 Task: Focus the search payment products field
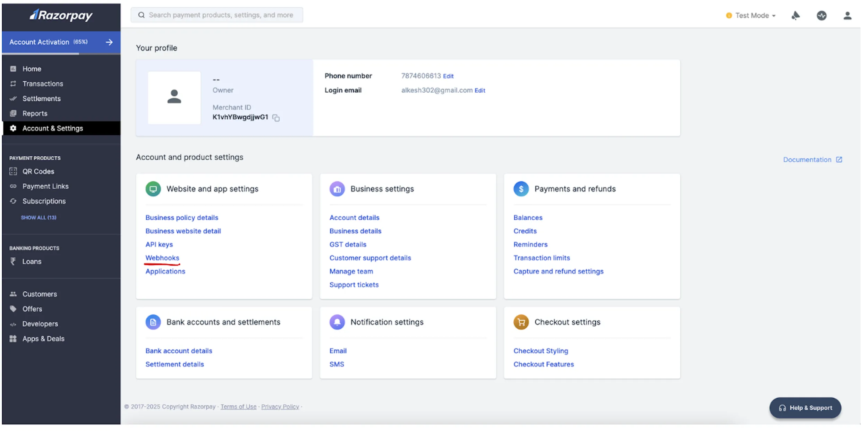(217, 15)
